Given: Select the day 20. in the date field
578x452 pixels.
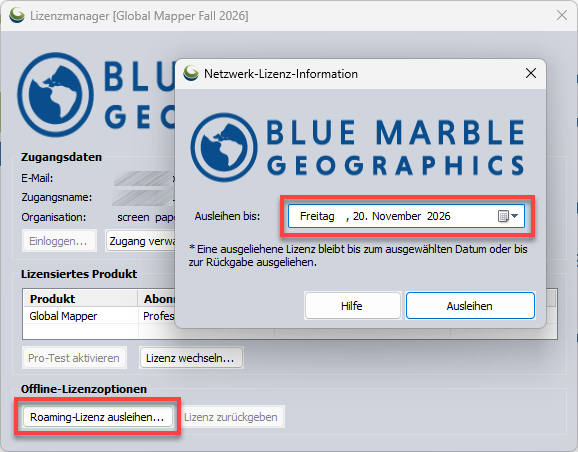Looking at the screenshot, I should pos(361,216).
